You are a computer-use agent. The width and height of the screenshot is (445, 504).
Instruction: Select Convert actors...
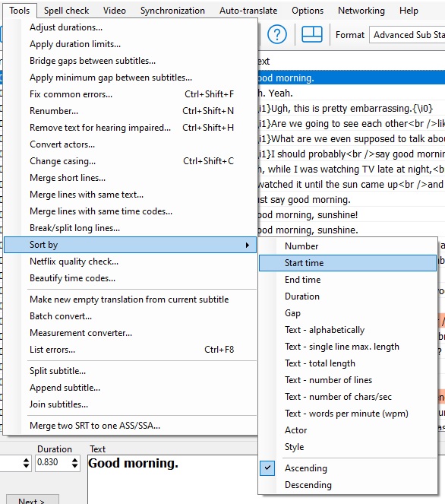131,144
